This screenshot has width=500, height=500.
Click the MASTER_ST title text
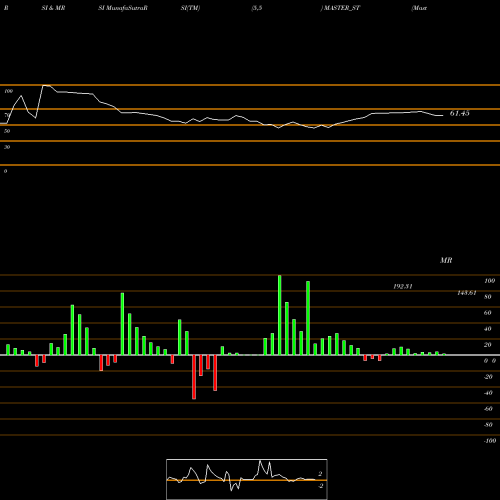pyautogui.click(x=342, y=8)
